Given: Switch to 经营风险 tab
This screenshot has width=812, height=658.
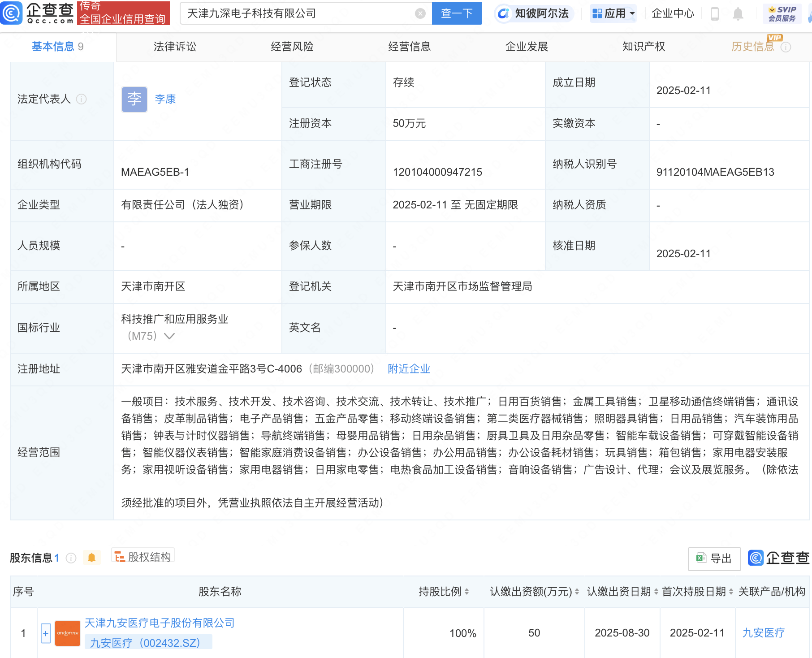Looking at the screenshot, I should 292,47.
